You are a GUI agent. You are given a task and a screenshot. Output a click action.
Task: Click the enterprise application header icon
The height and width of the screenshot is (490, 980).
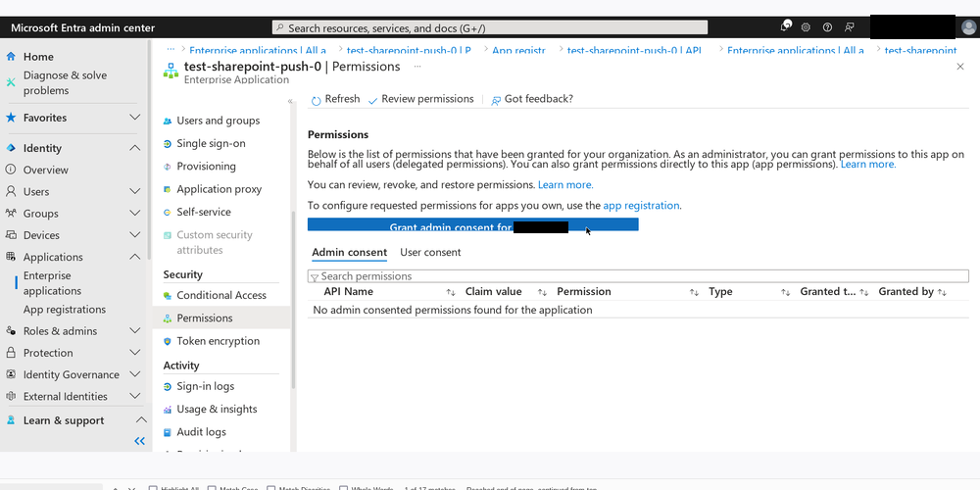pos(171,70)
